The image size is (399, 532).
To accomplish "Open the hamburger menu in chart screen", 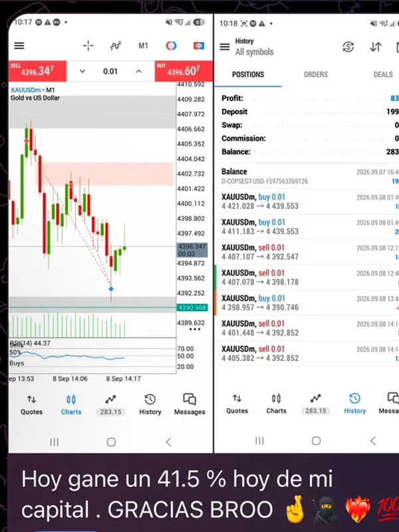I will pyautogui.click(x=19, y=45).
